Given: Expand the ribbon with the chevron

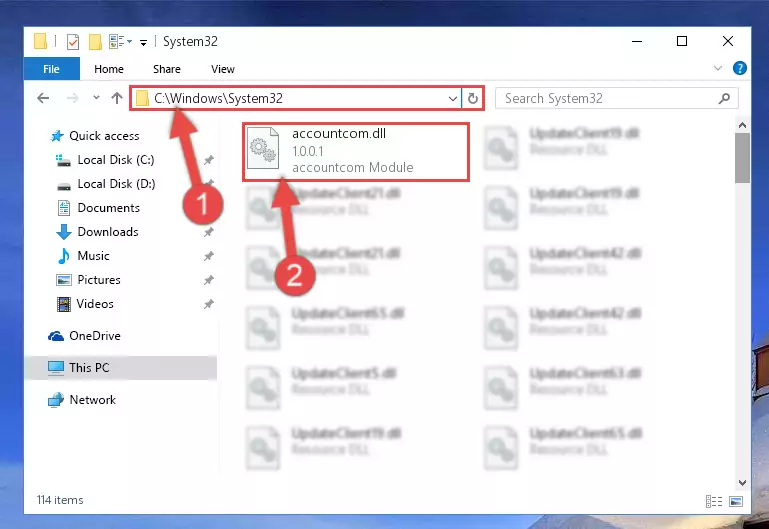Looking at the screenshot, I should (718, 68).
